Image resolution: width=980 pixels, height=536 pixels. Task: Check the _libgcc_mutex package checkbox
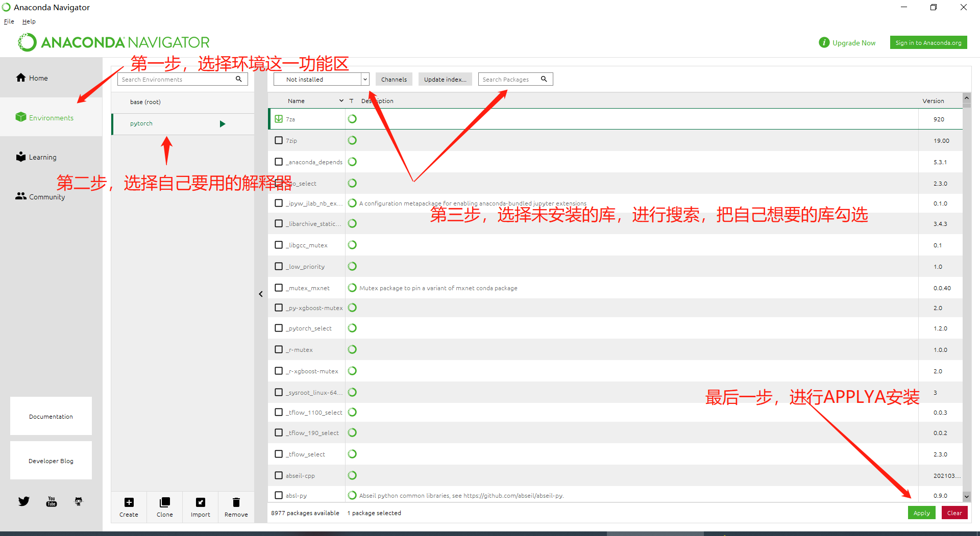(x=279, y=245)
